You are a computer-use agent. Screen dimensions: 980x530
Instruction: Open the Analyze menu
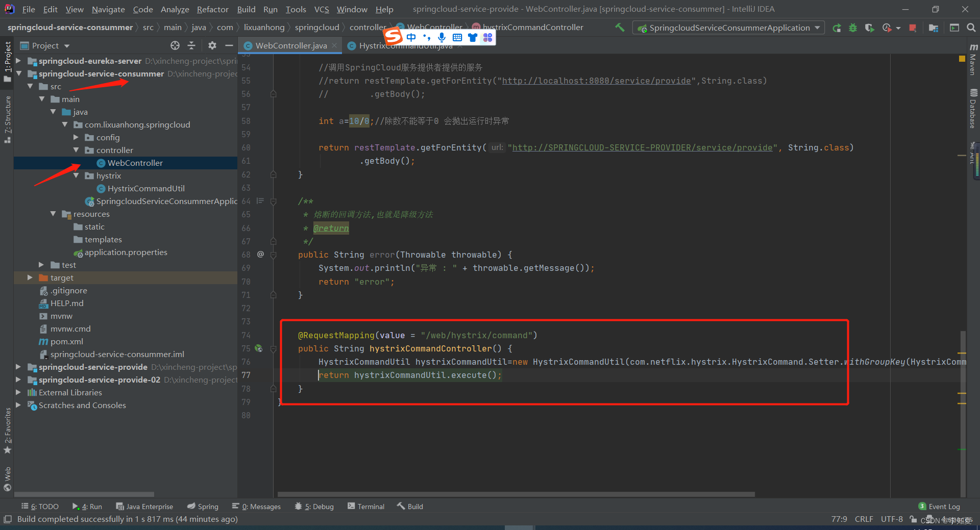click(175, 9)
